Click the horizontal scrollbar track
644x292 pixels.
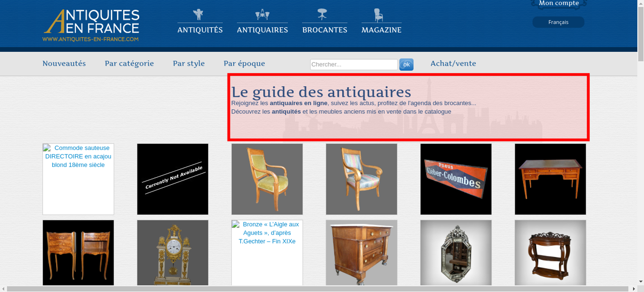coord(317,289)
